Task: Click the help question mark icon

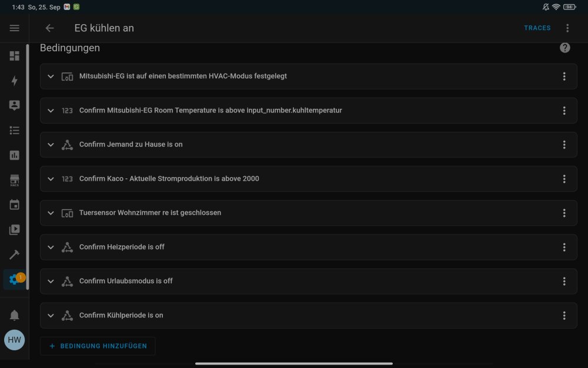Action: point(564,48)
